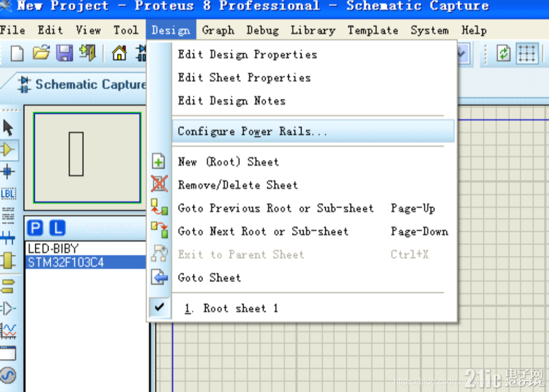Go to the Home page icon
The image size is (549, 392).
point(119,53)
